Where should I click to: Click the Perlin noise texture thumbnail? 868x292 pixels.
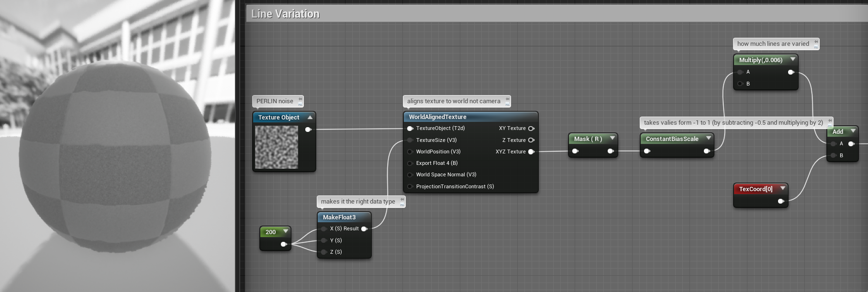pos(277,147)
